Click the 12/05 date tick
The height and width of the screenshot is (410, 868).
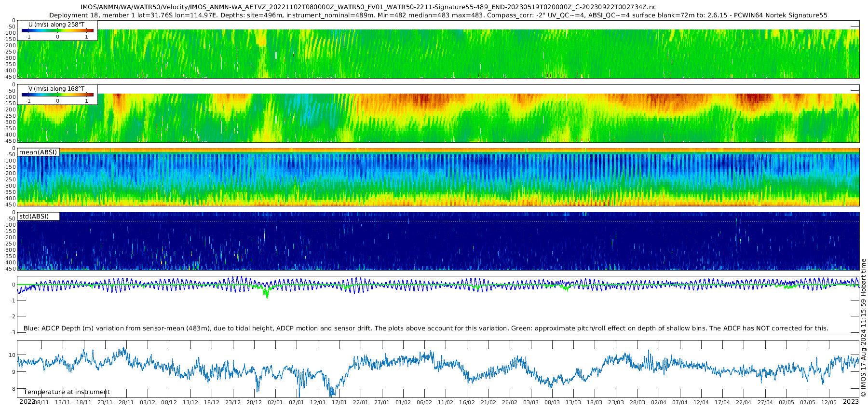pyautogui.click(x=829, y=402)
